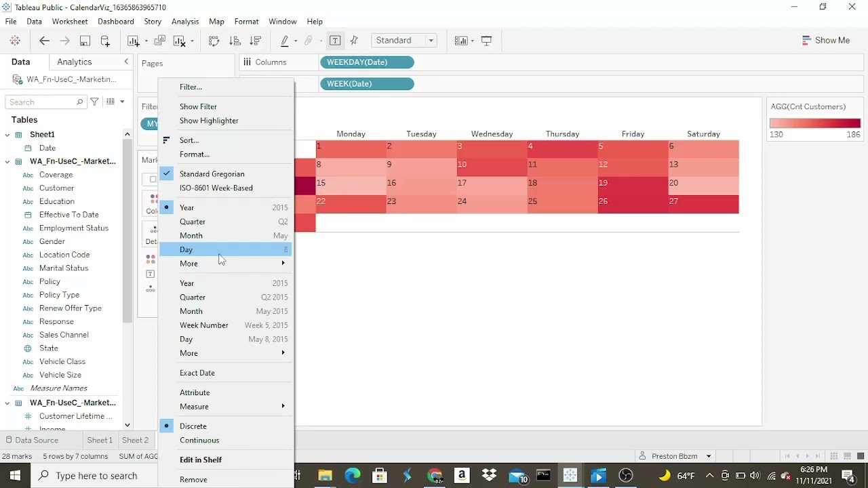The width and height of the screenshot is (868, 488).
Task: Click the New Worksheet icon
Action: [133, 41]
